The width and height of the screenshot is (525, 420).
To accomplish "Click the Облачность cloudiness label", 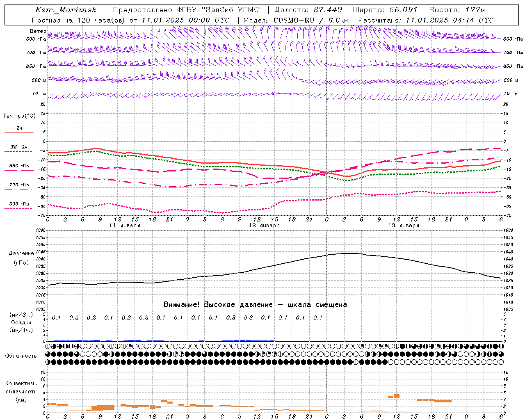I will click(x=21, y=356).
